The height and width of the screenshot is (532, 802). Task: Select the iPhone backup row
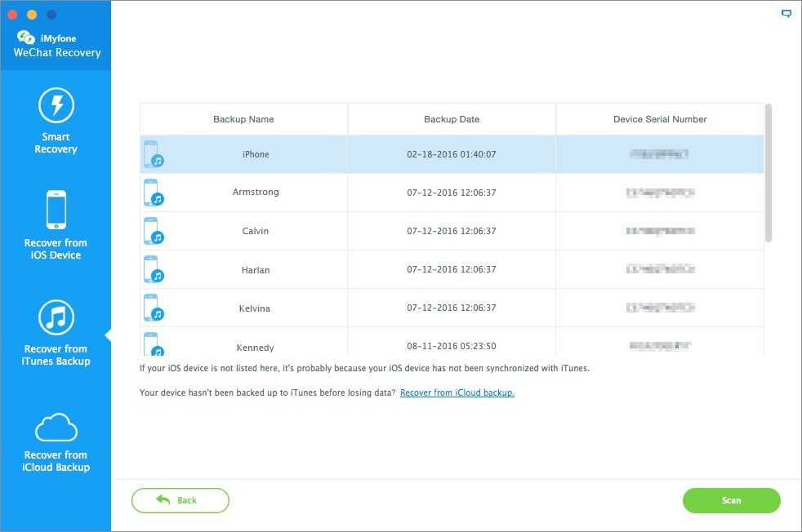tap(256, 154)
